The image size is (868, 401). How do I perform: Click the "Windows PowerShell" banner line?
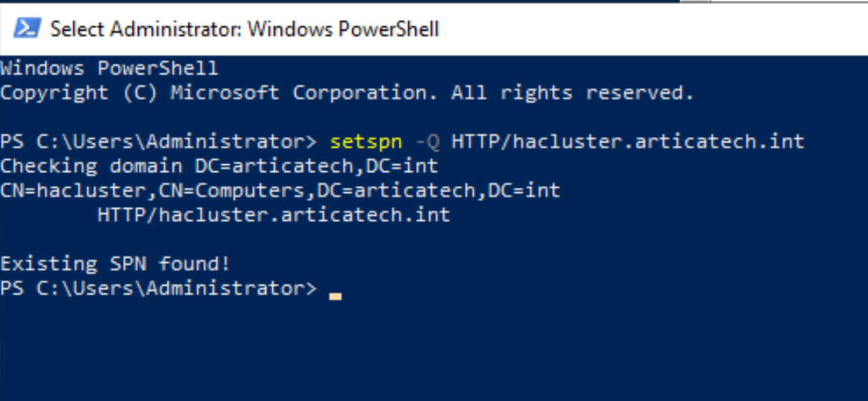point(109,68)
